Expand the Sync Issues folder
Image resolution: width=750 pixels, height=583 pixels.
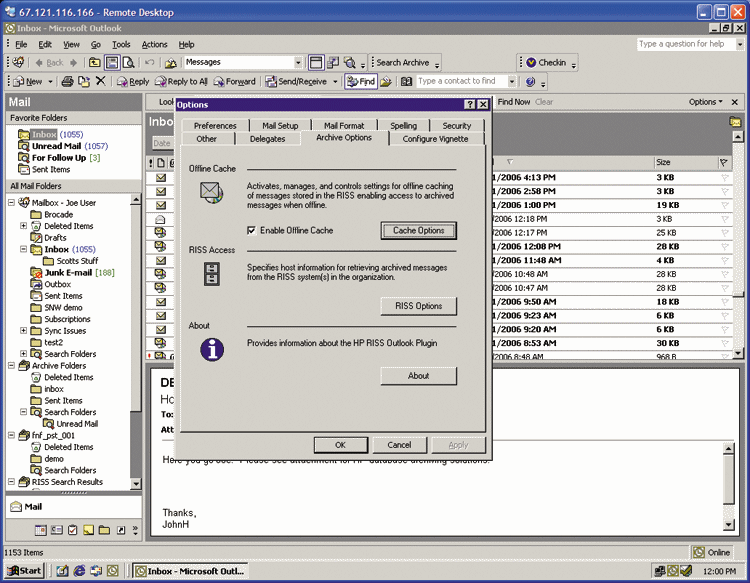(x=23, y=330)
